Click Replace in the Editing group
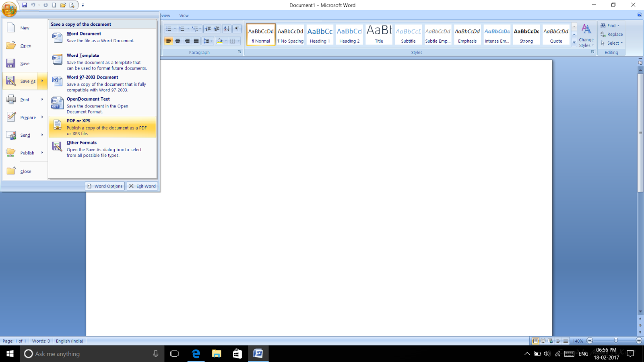Viewport: 644px width, 362px height. pos(612,35)
